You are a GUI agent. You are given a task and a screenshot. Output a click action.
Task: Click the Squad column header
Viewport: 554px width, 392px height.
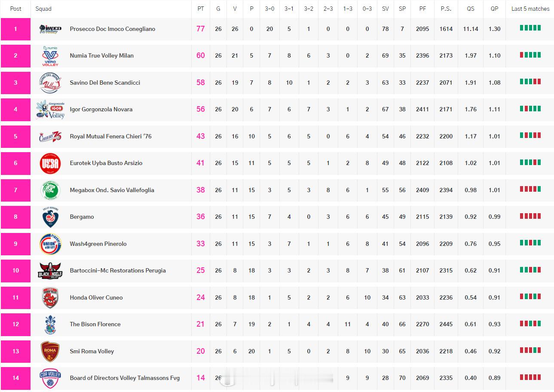tap(43, 9)
